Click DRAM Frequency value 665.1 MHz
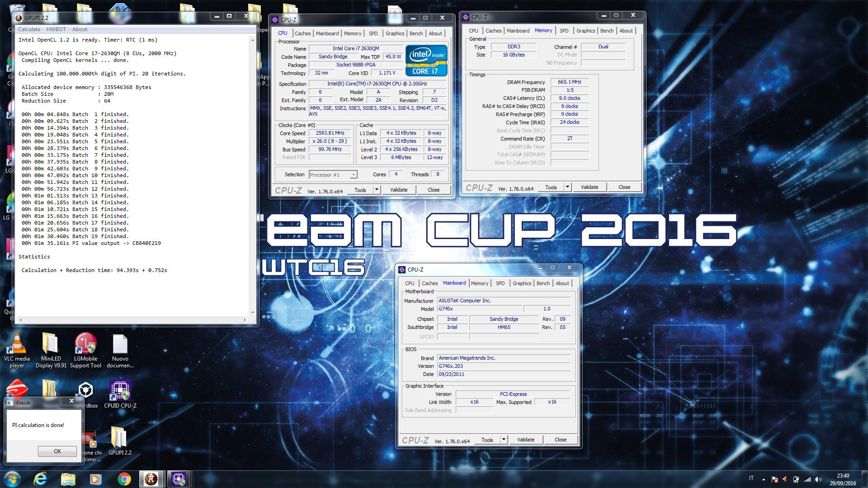Viewport: 868px width, 488px height. pyautogui.click(x=570, y=82)
